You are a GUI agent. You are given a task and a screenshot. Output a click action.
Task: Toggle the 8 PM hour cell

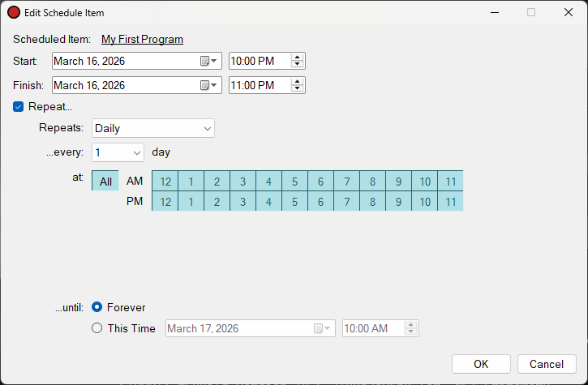(x=372, y=201)
